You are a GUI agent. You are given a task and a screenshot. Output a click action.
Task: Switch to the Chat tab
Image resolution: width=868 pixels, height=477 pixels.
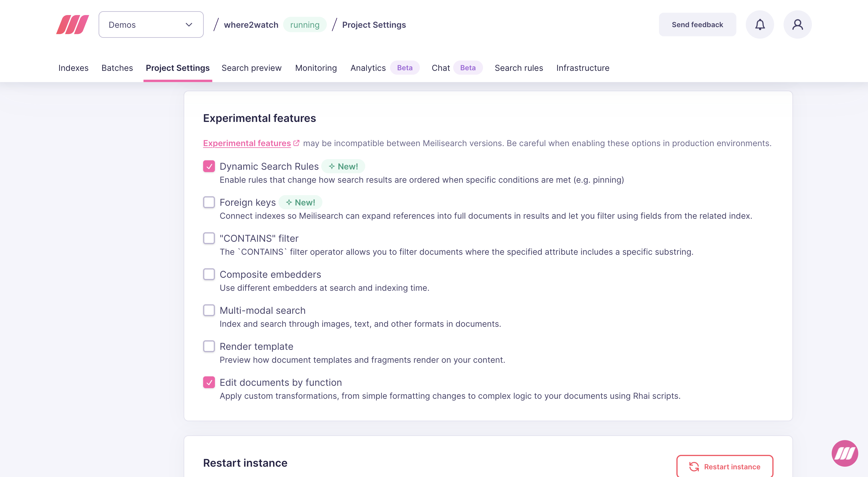[x=440, y=68]
